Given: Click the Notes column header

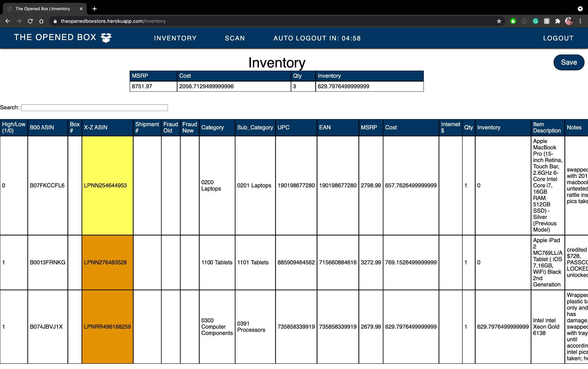Looking at the screenshot, I should (x=576, y=127).
